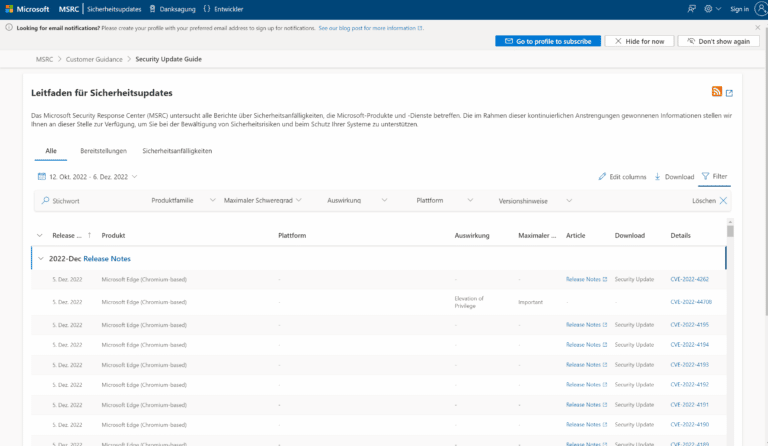Open Sicherheitsupdates in top navigation
This screenshot has height=446, width=768.
pyautogui.click(x=114, y=9)
